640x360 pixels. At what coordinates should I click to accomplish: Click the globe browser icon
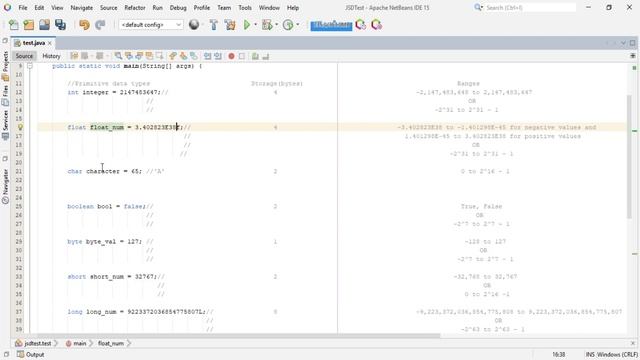click(x=194, y=25)
